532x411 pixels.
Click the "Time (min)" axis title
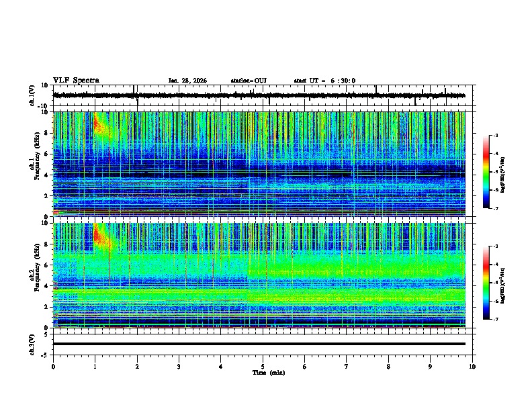pos(269,373)
